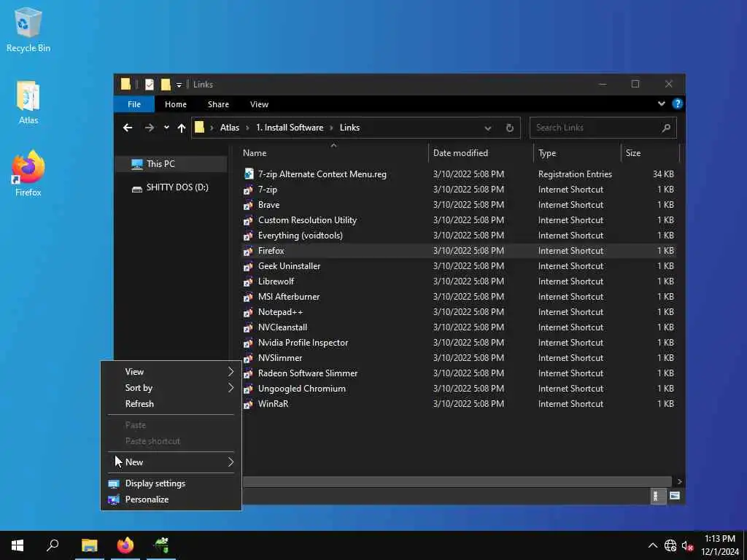Select the Geek Uninstaller shortcut
747x560 pixels.
(289, 266)
